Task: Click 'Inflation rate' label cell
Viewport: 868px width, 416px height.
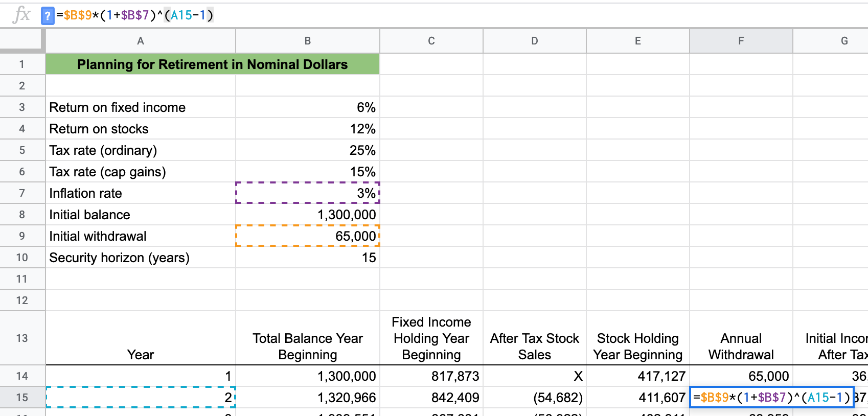Action: point(141,193)
